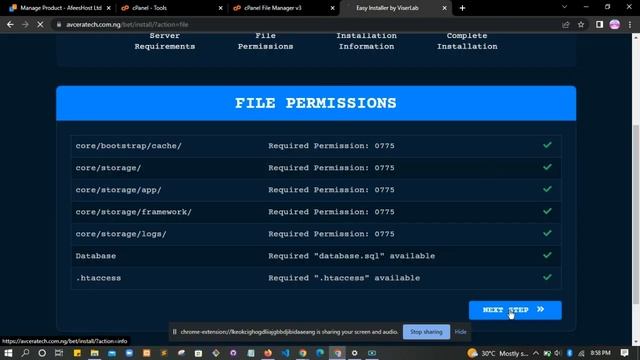Close the cPanel File Manager v3 tab
Image resolution: width=640 pixels, height=360 pixels.
(333, 8)
